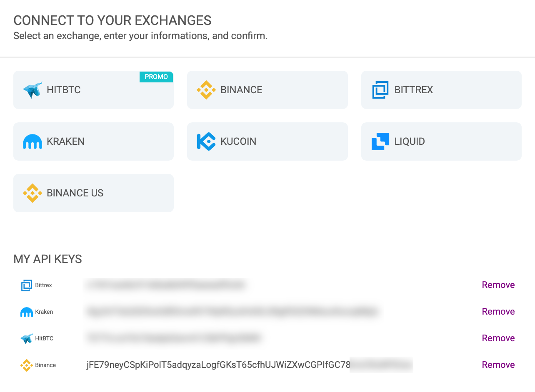
Task: Click the small Bittrex icon in API keys
Action: (x=27, y=285)
